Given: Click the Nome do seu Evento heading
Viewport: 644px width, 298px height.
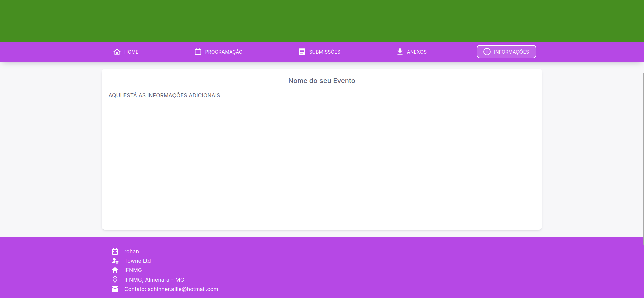Looking at the screenshot, I should pos(321,81).
